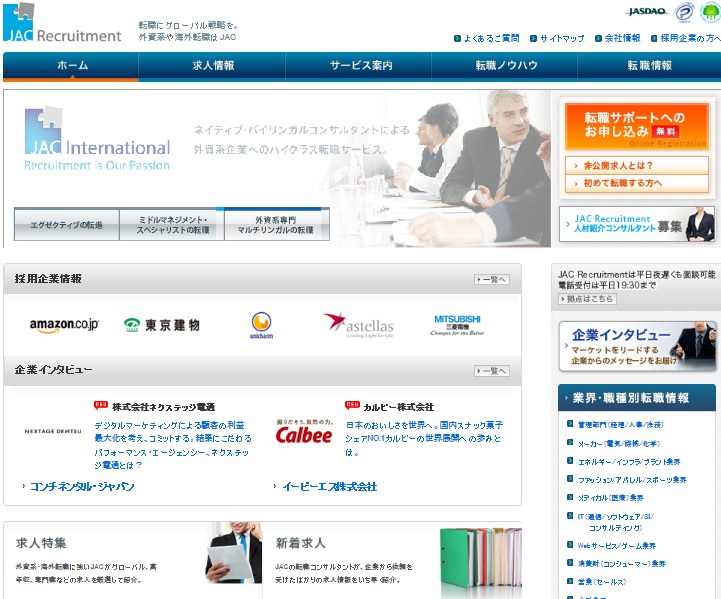721x599 pixels.
Task: Select the 外資系専門 マルチリンガルの転職 tab
Action: click(277, 225)
